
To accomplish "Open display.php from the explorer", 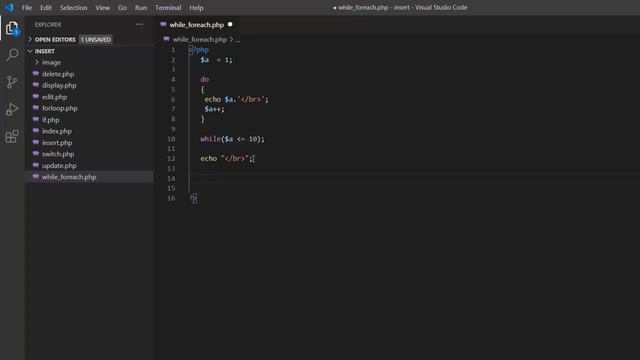I will coord(59,85).
